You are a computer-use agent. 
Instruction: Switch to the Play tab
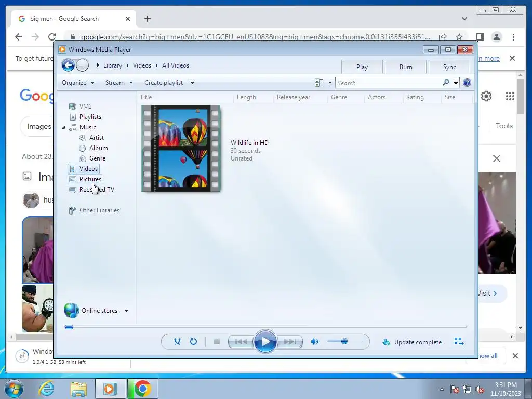coord(362,67)
